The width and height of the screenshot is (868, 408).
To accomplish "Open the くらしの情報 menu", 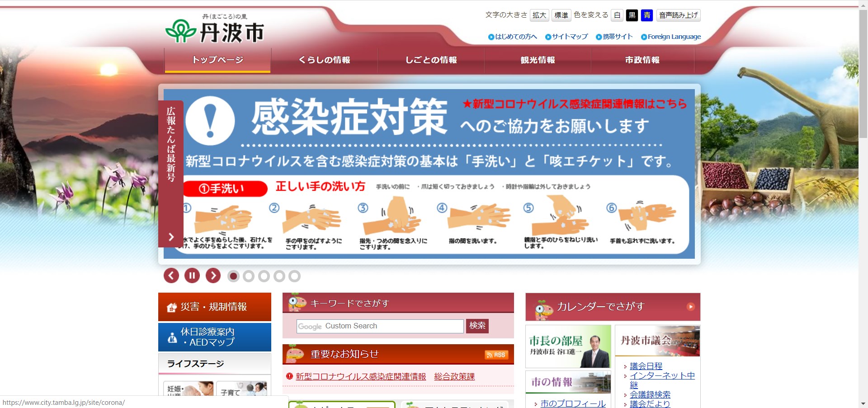I will point(324,60).
